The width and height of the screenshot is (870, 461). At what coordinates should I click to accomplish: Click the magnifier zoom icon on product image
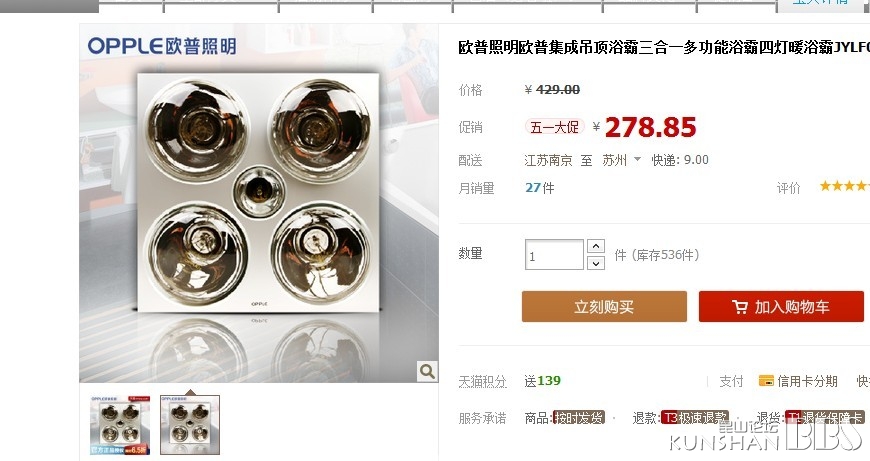pyautogui.click(x=427, y=371)
